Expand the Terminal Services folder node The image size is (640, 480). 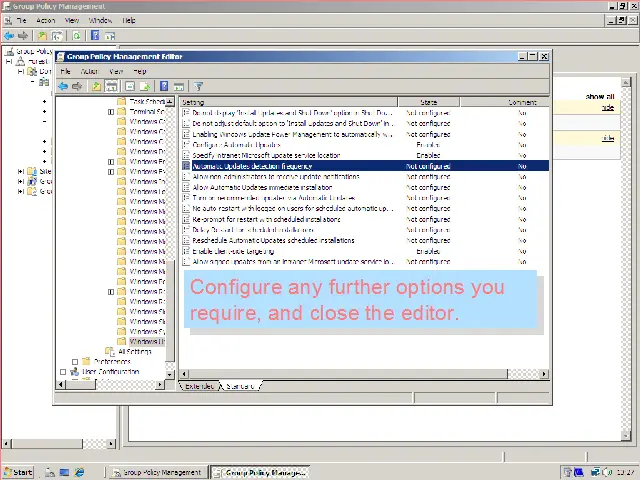[x=111, y=111]
